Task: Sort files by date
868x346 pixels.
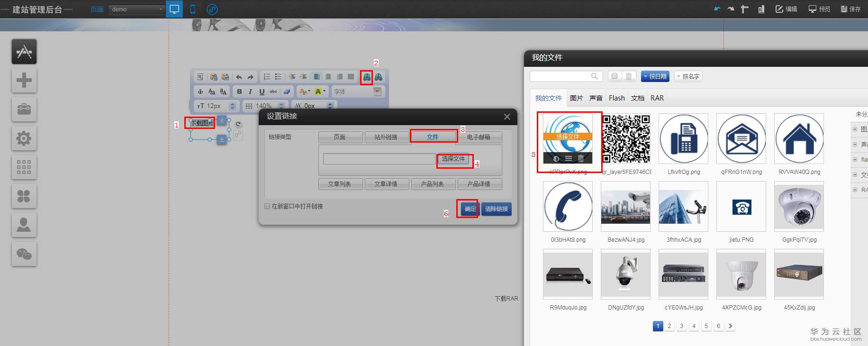Action: tap(655, 76)
